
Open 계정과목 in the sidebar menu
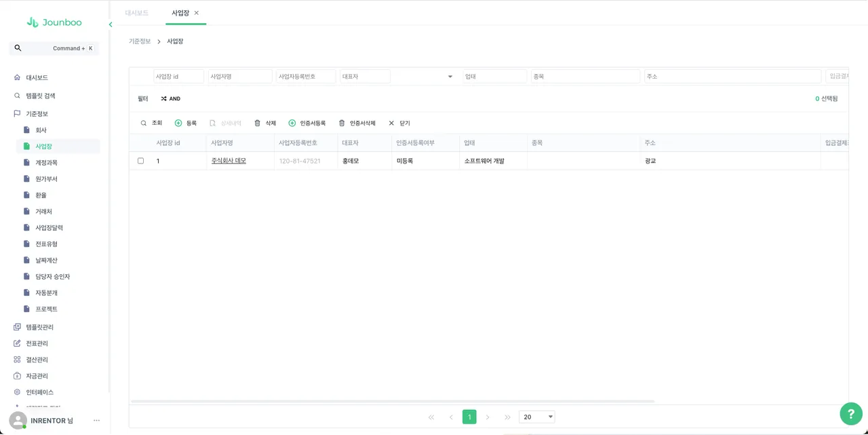pyautogui.click(x=46, y=163)
